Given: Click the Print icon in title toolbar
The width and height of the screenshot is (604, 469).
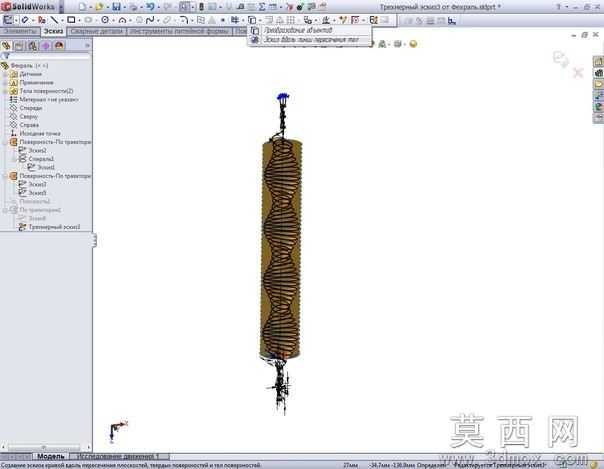Looking at the screenshot, I should coord(133,7).
